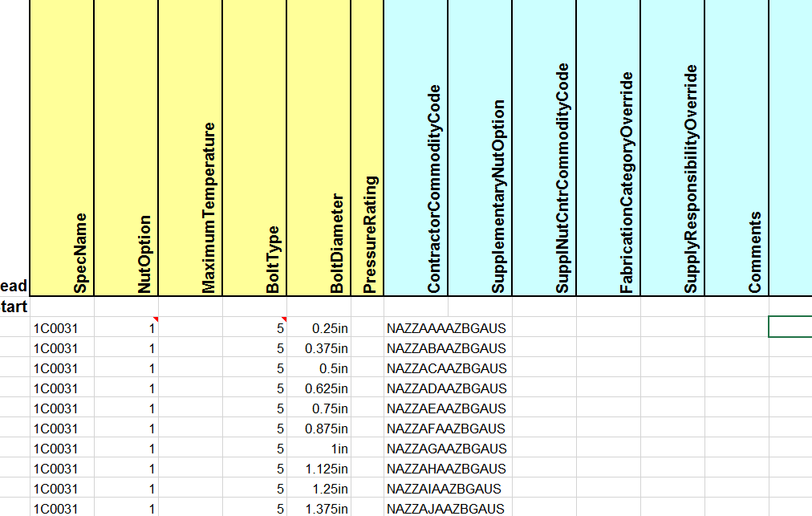This screenshot has height=516, width=812.
Task: Select the 0.25in bolt diameter cell
Action: click(x=319, y=328)
